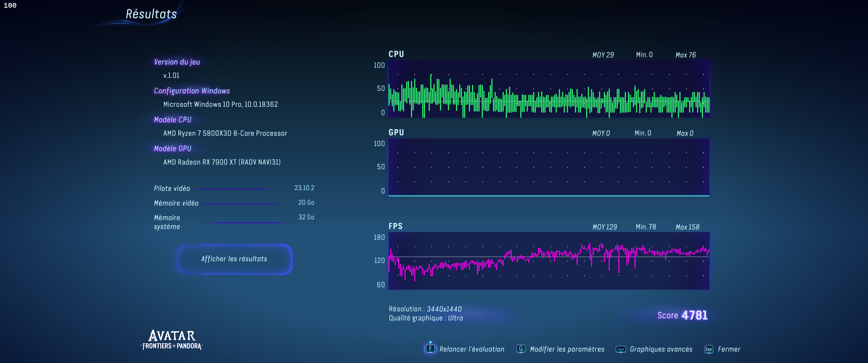Click the G key icon near Modifier

tap(521, 349)
